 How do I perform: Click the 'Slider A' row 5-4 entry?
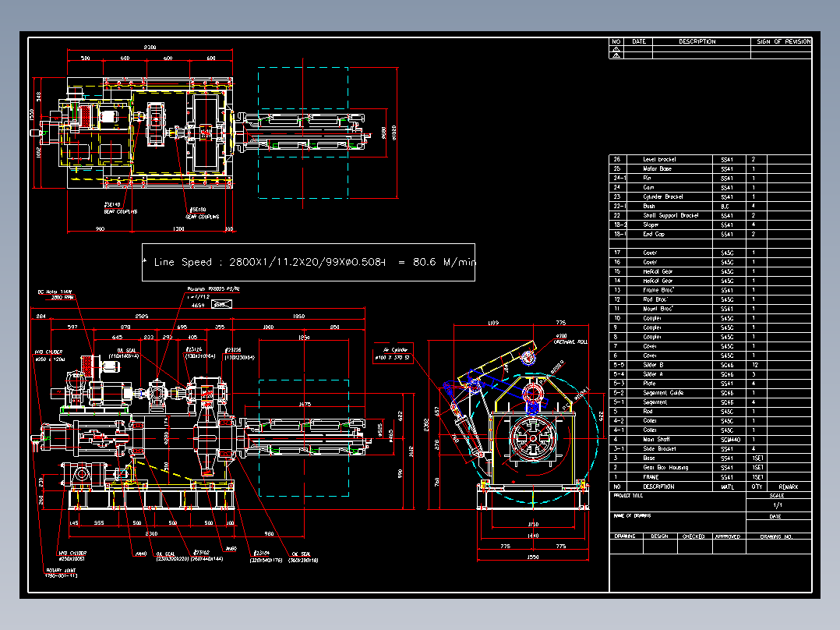point(653,374)
